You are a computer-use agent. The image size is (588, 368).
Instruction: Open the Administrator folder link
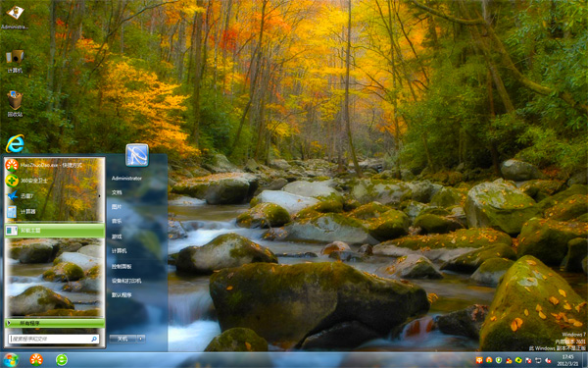[126, 179]
